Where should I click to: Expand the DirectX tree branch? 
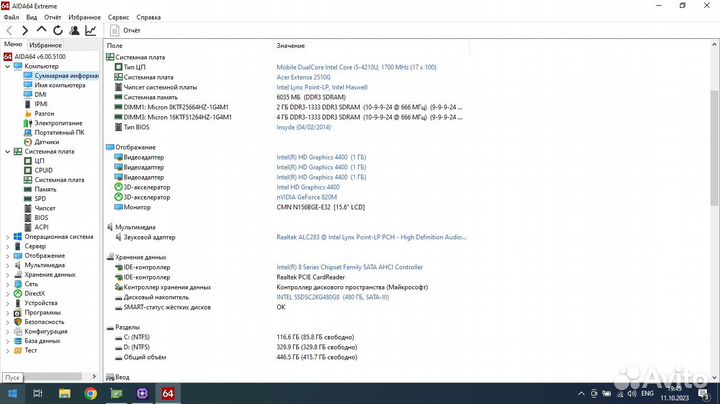pyautogui.click(x=7, y=293)
